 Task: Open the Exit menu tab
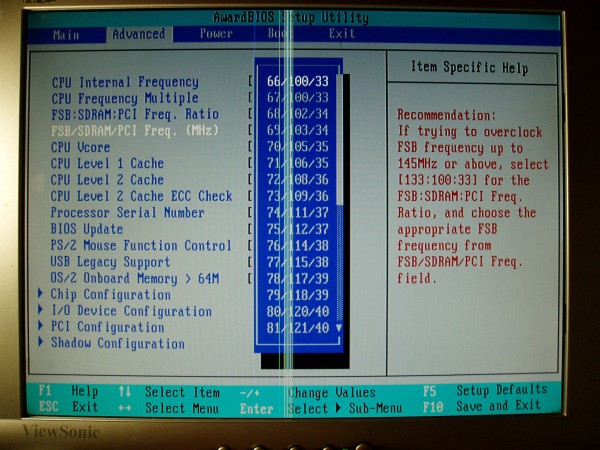342,34
